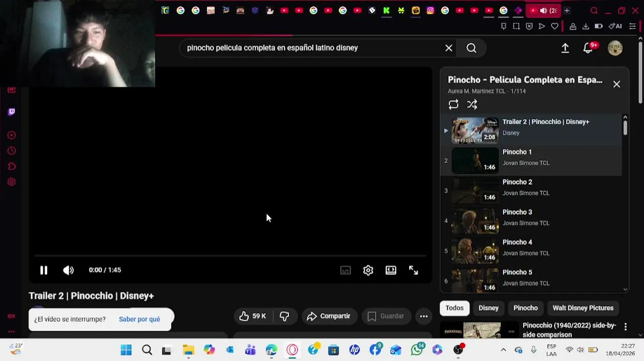
Task: Select 'Pinocho 1' in the playlist
Action: point(531,160)
